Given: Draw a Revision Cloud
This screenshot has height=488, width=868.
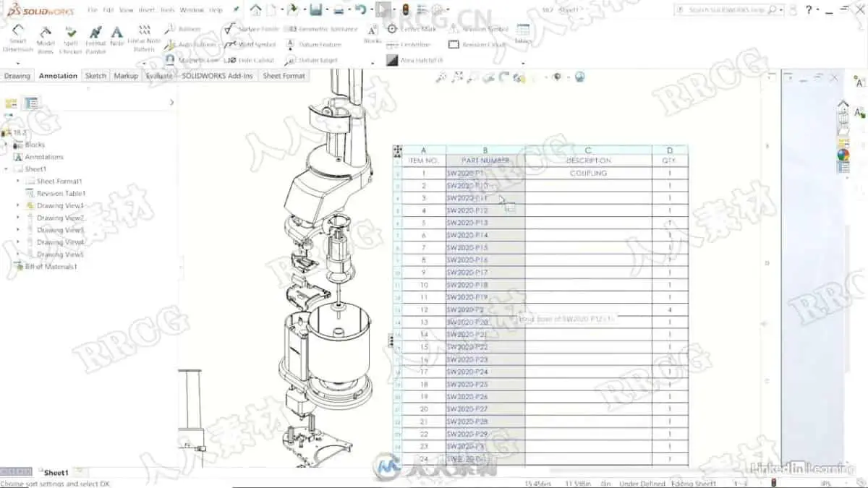Looking at the screenshot, I should pyautogui.click(x=477, y=45).
